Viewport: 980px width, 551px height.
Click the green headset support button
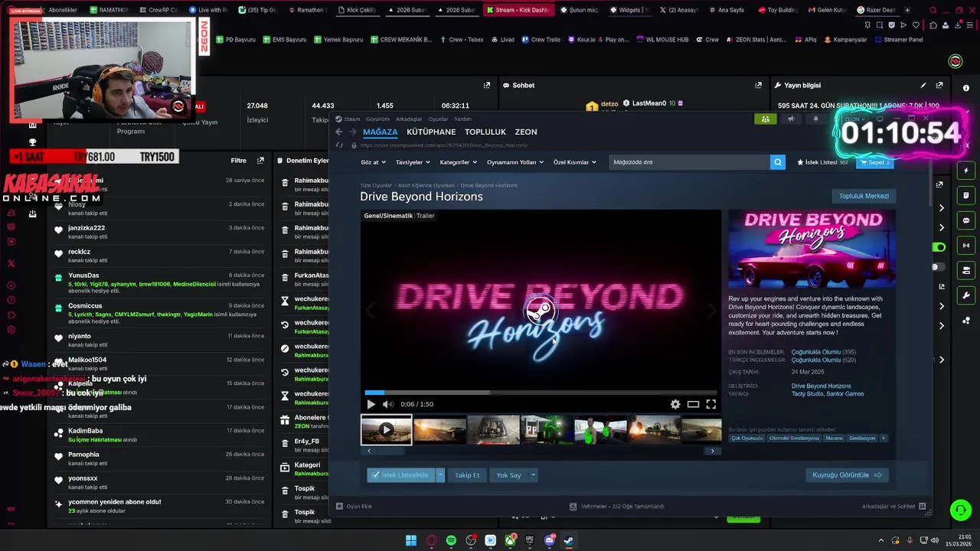[x=960, y=510]
